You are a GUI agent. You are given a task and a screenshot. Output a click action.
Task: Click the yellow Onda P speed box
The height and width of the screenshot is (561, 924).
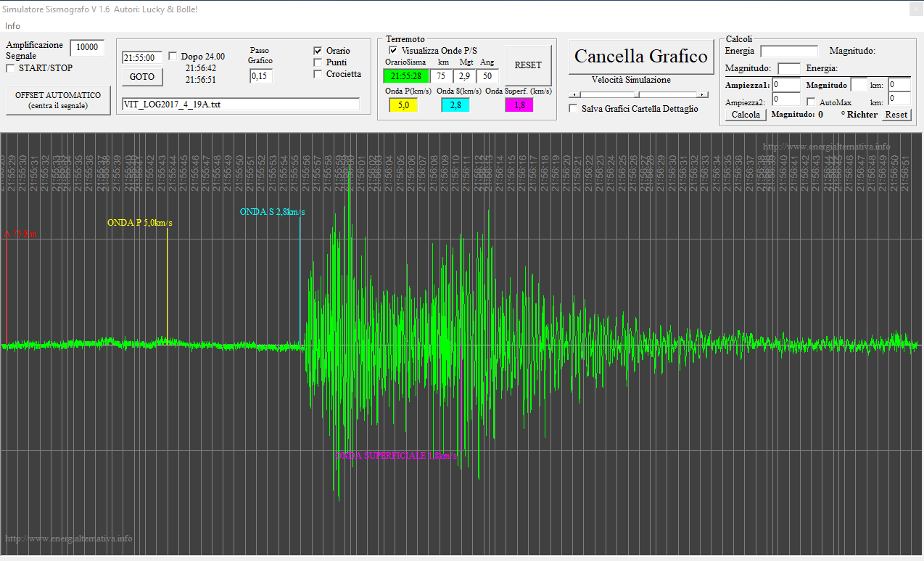(x=403, y=105)
